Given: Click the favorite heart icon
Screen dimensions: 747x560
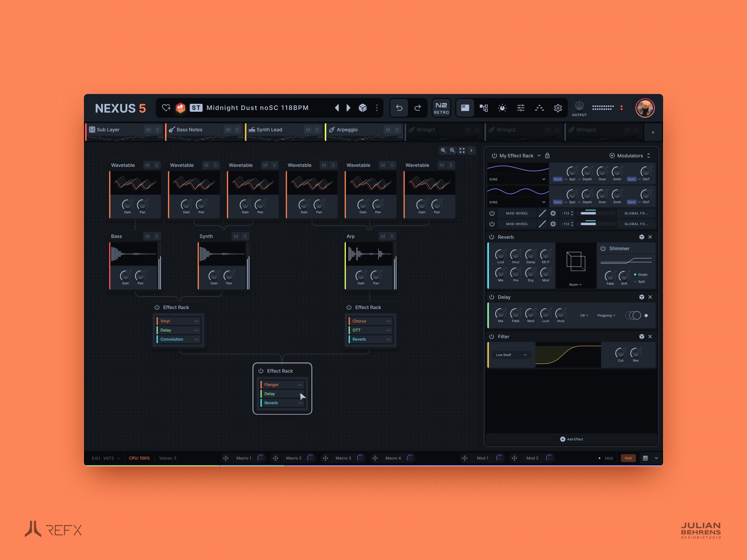Looking at the screenshot, I should tap(166, 108).
